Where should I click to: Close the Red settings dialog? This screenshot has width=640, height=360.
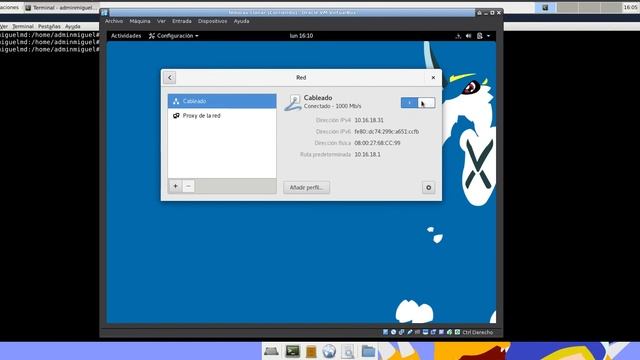[x=433, y=78]
